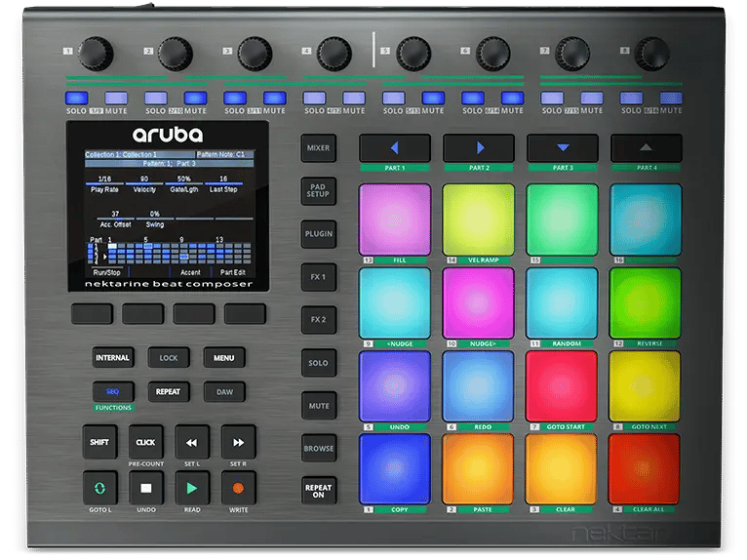Tap the blue COPY pad 1
Image resolution: width=747 pixels, height=560 pixels.
(394, 469)
